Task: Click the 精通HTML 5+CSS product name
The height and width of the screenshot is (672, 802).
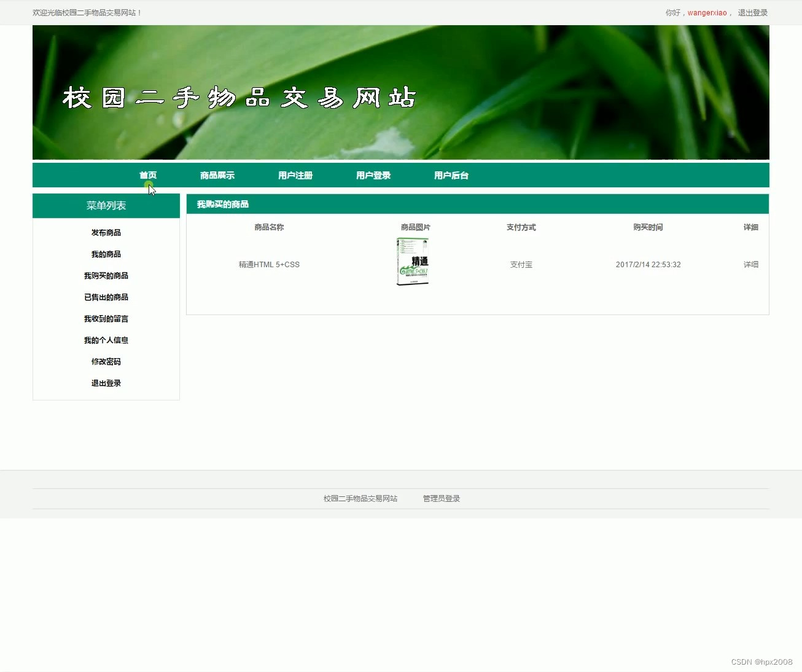Action: [269, 265]
